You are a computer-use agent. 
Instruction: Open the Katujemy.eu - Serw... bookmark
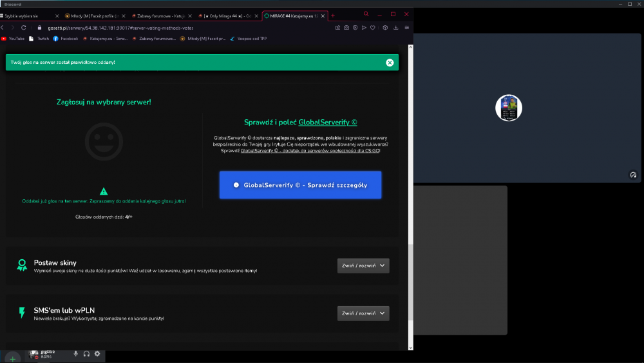point(105,39)
